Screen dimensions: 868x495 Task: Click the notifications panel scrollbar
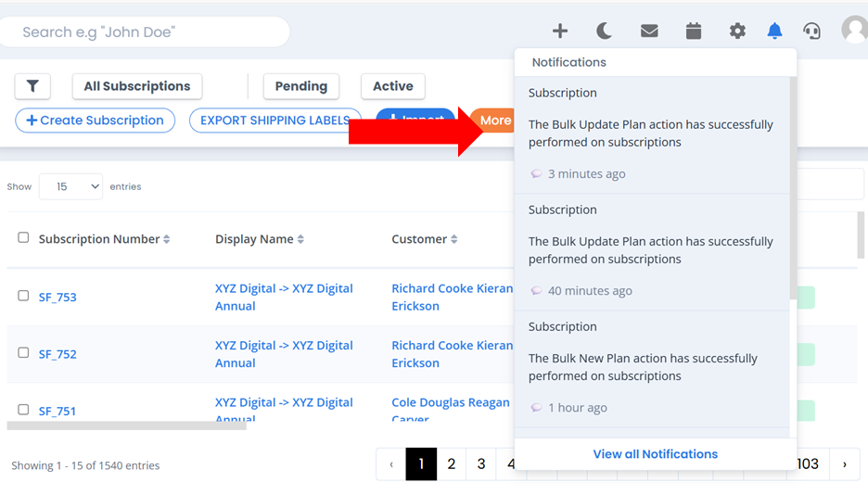point(793,188)
